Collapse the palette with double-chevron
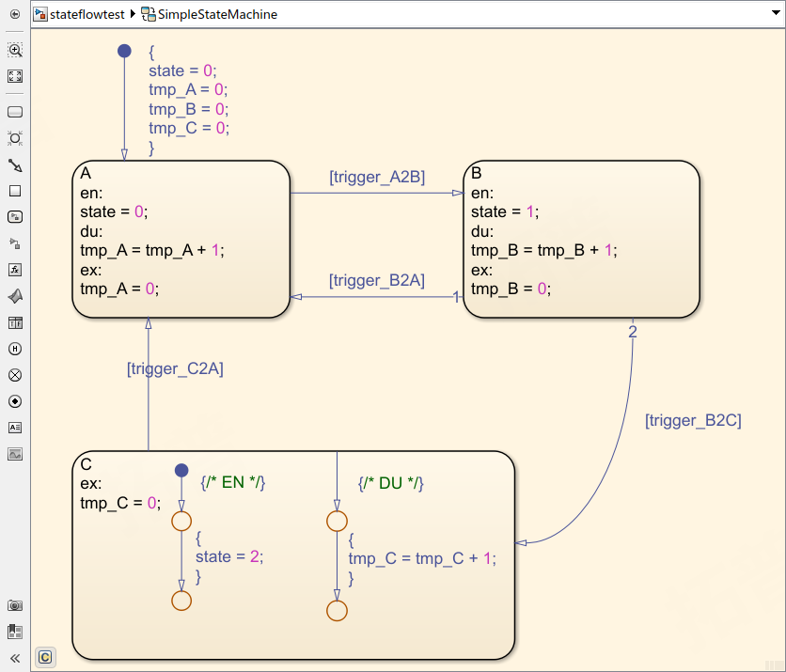This screenshot has width=786, height=672. [15, 658]
